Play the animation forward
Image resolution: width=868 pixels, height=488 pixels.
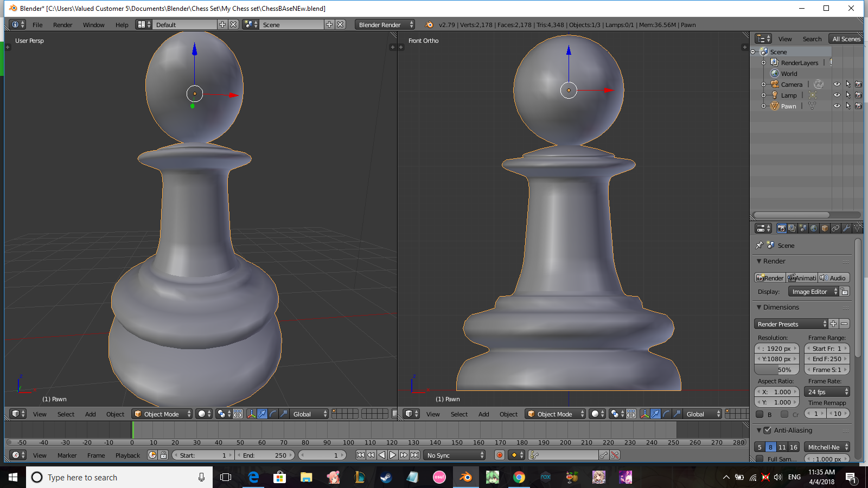tap(393, 455)
